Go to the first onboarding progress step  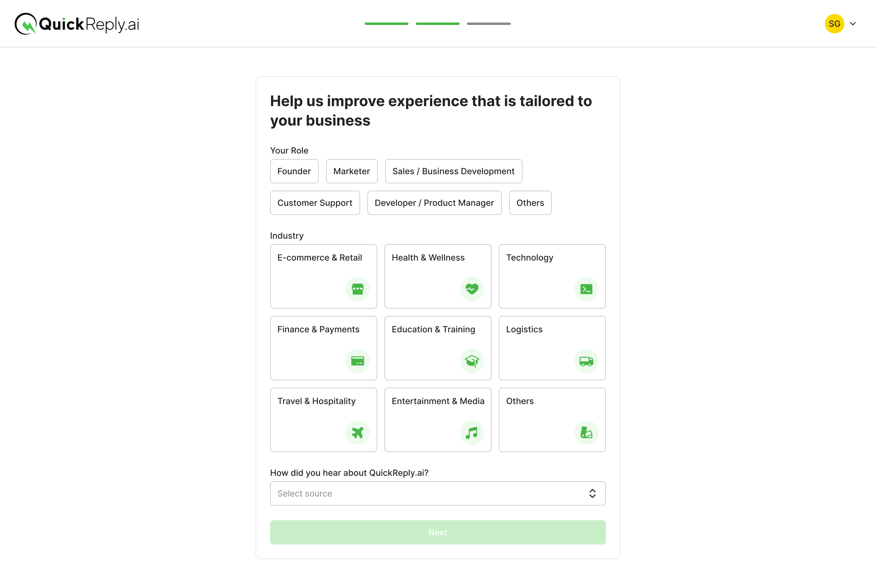tap(386, 24)
